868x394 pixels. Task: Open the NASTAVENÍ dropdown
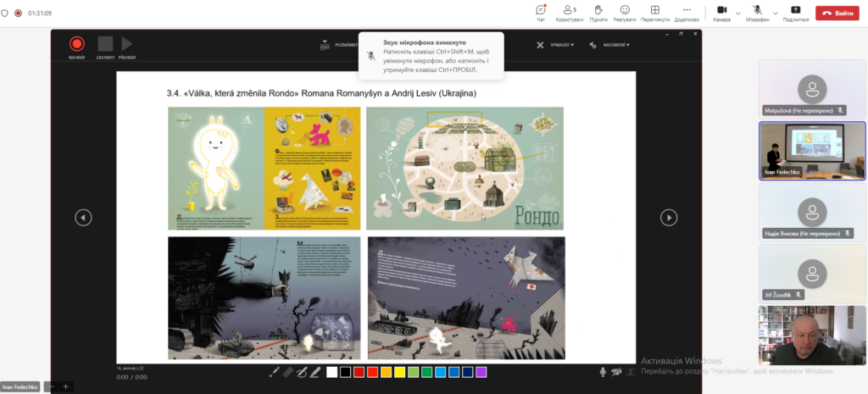click(609, 45)
